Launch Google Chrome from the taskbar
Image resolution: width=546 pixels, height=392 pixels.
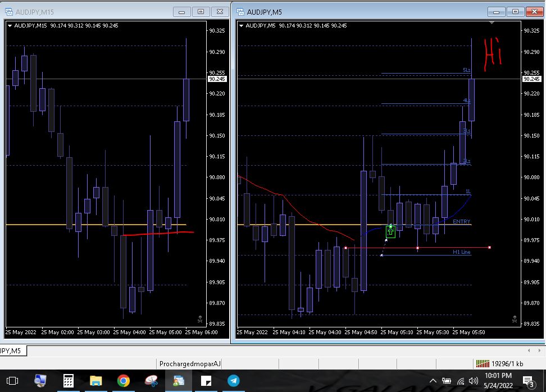point(124,381)
